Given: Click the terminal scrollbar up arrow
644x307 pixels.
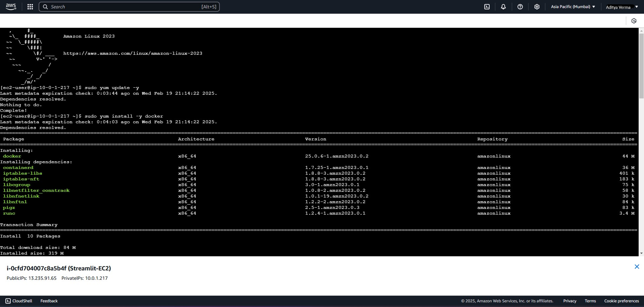Looking at the screenshot, I should click(x=641, y=31).
